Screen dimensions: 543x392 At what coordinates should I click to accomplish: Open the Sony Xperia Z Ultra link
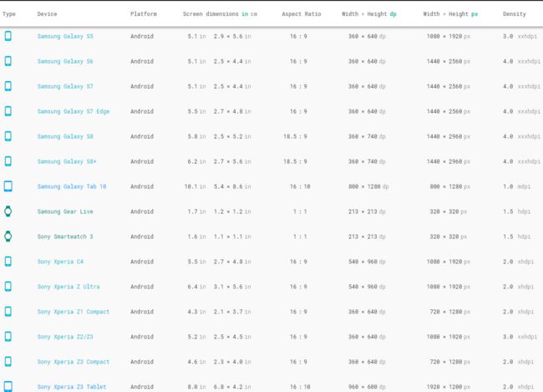click(69, 287)
